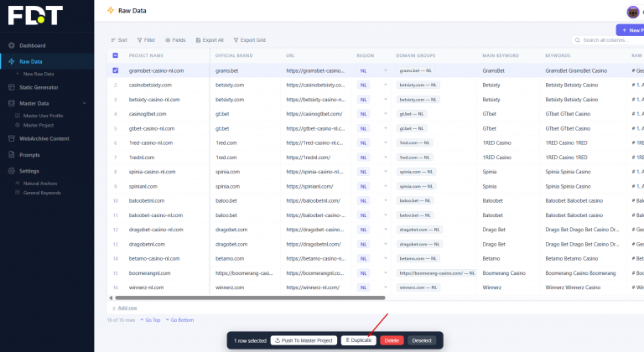644x352 pixels.
Task: Click the OFFICIAL BRAND column header
Action: point(234,55)
